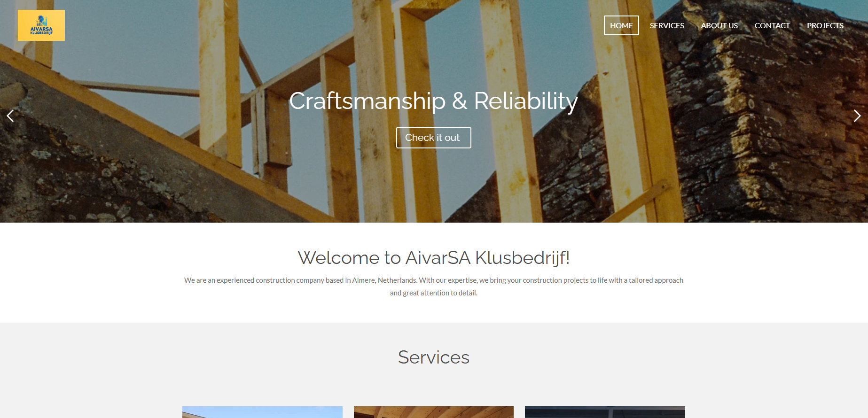Click the 'and great attention to detail' line
Viewport: 868px width, 418px height.
[433, 293]
